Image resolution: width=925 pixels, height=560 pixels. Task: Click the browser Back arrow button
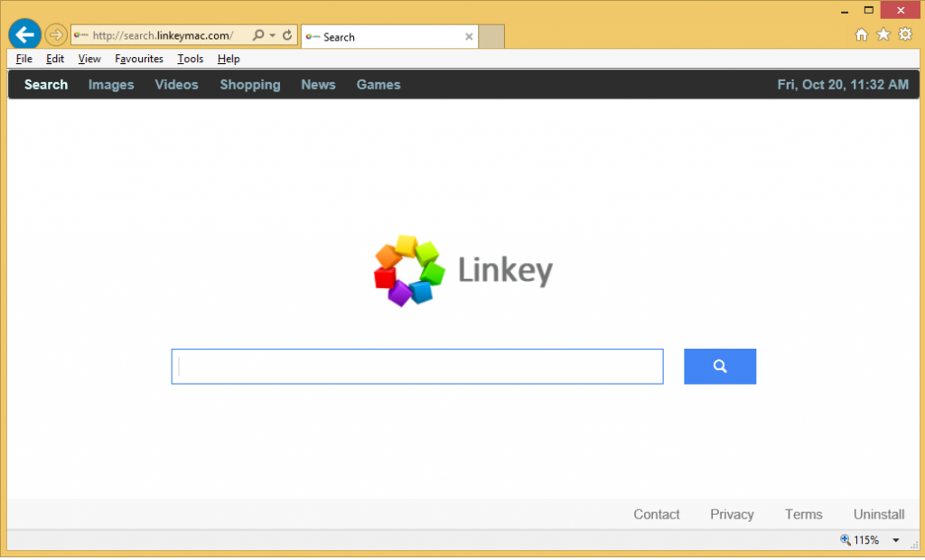pos(24,35)
